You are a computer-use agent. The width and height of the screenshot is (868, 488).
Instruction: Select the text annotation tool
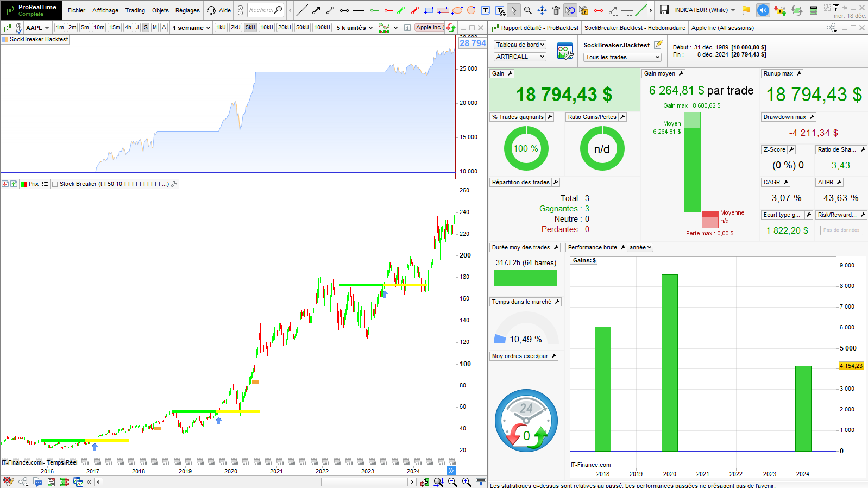click(x=486, y=10)
